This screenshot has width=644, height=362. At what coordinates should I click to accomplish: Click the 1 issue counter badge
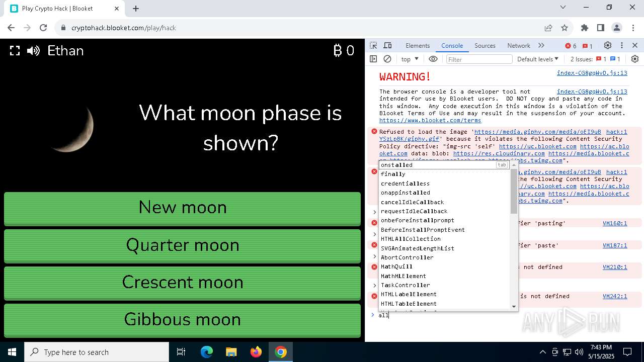[588, 46]
